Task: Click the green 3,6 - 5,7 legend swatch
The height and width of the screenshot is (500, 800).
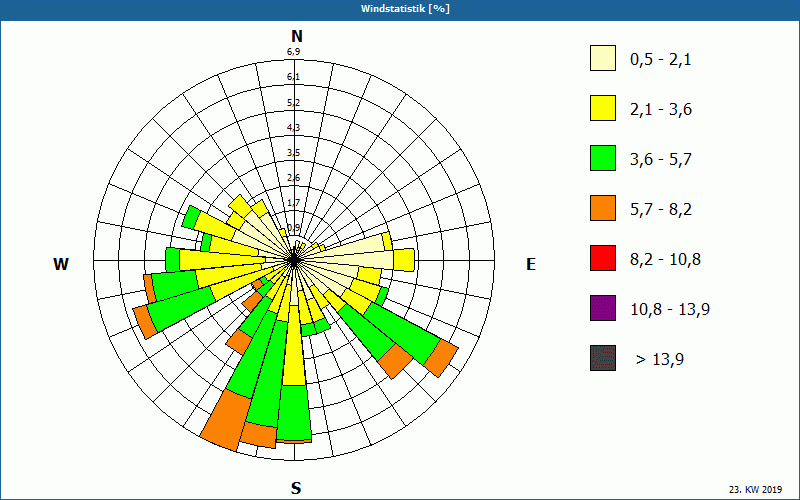Action: point(603,158)
